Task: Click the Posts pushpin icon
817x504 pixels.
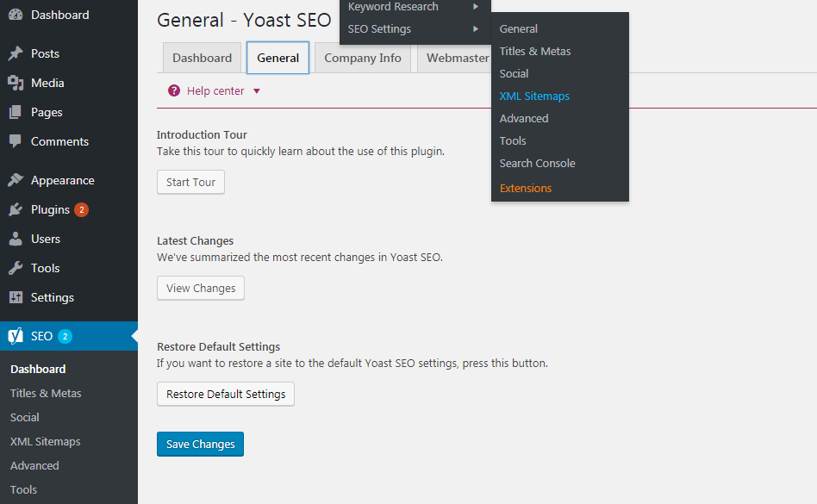Action: [16, 53]
